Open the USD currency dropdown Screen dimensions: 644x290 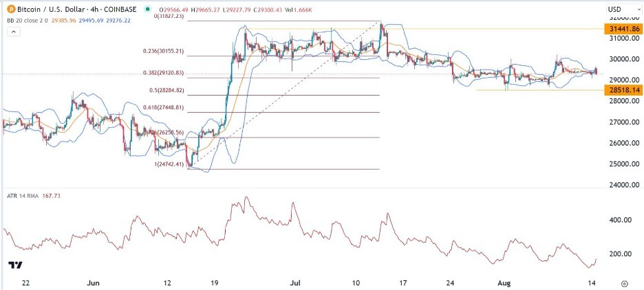[x=623, y=9]
